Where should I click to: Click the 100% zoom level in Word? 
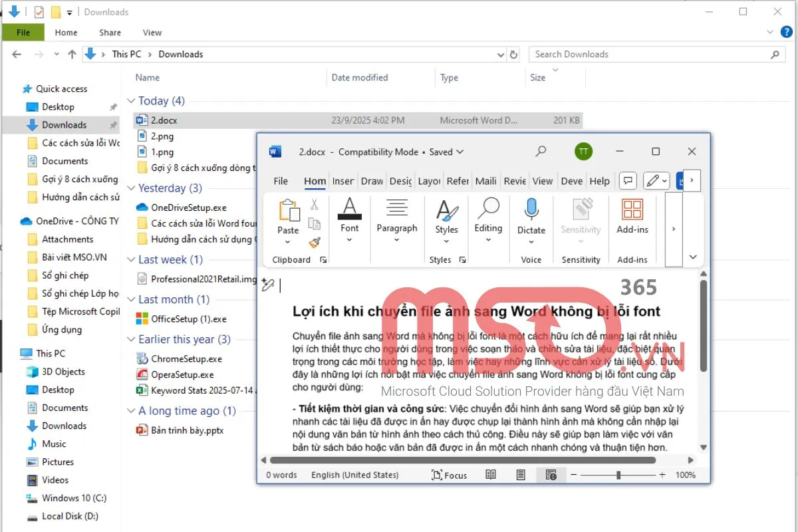(686, 475)
